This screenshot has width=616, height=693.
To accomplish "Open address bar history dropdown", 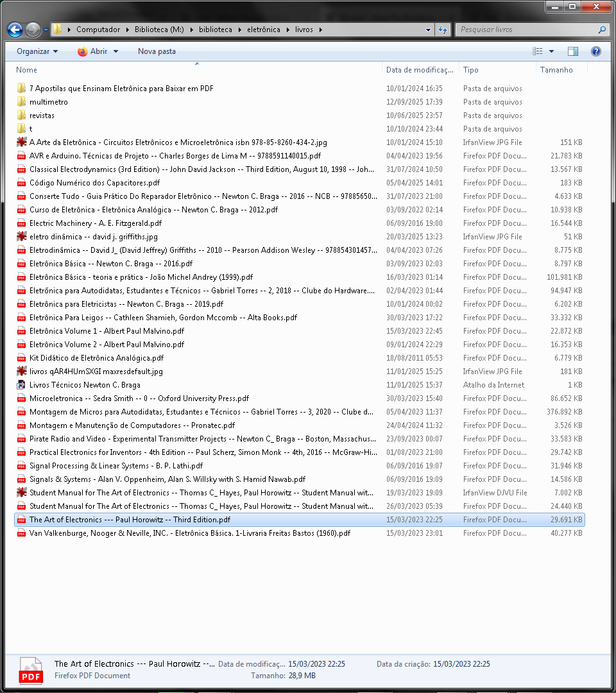I will click(428, 30).
